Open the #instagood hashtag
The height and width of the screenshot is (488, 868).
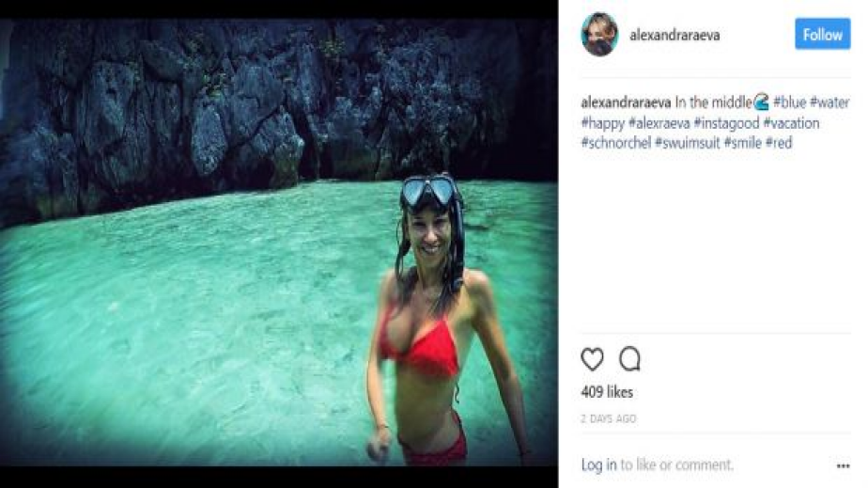(x=727, y=123)
